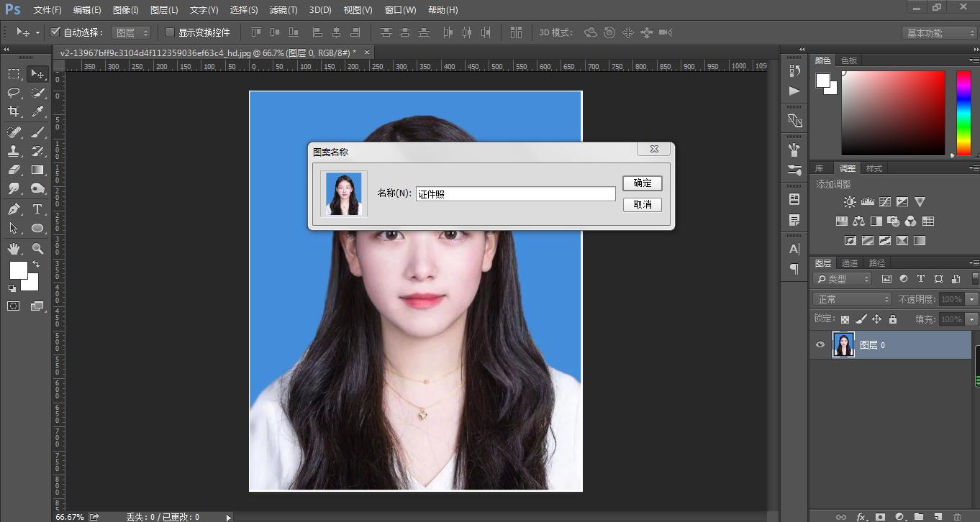980x522 pixels.
Task: Select the Horizontal Type tool
Action: coord(37,209)
